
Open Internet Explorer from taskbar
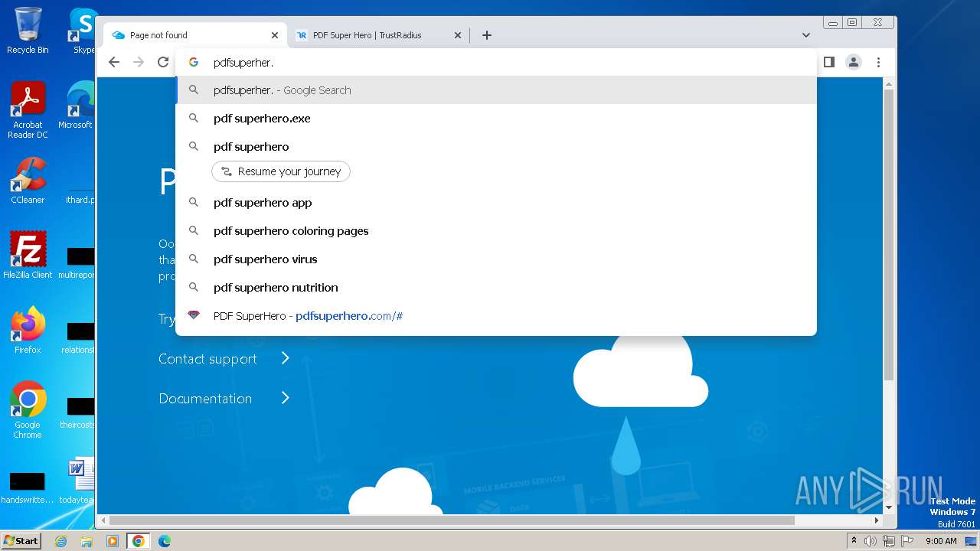[61, 541]
